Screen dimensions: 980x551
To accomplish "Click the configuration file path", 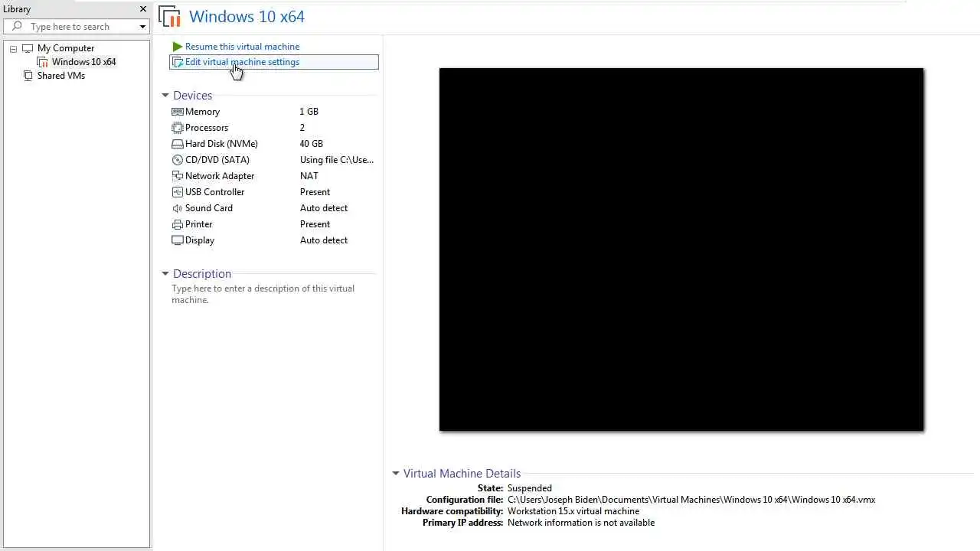I will 691,500.
